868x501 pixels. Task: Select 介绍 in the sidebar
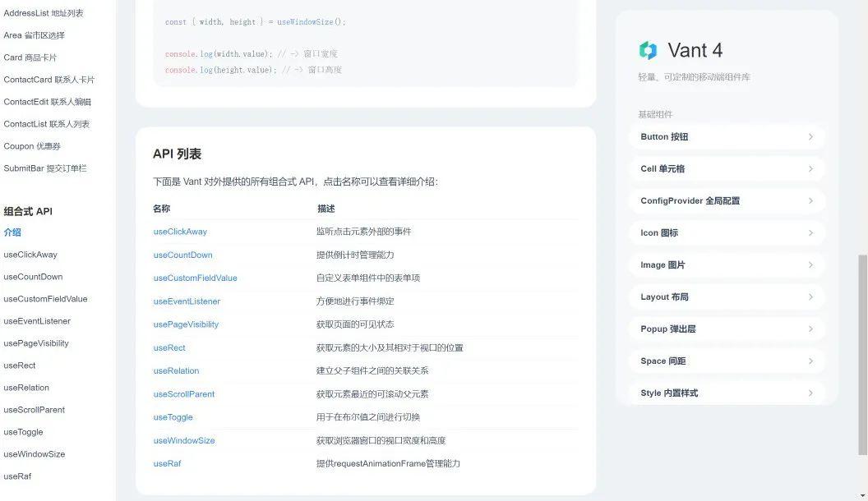pos(12,232)
